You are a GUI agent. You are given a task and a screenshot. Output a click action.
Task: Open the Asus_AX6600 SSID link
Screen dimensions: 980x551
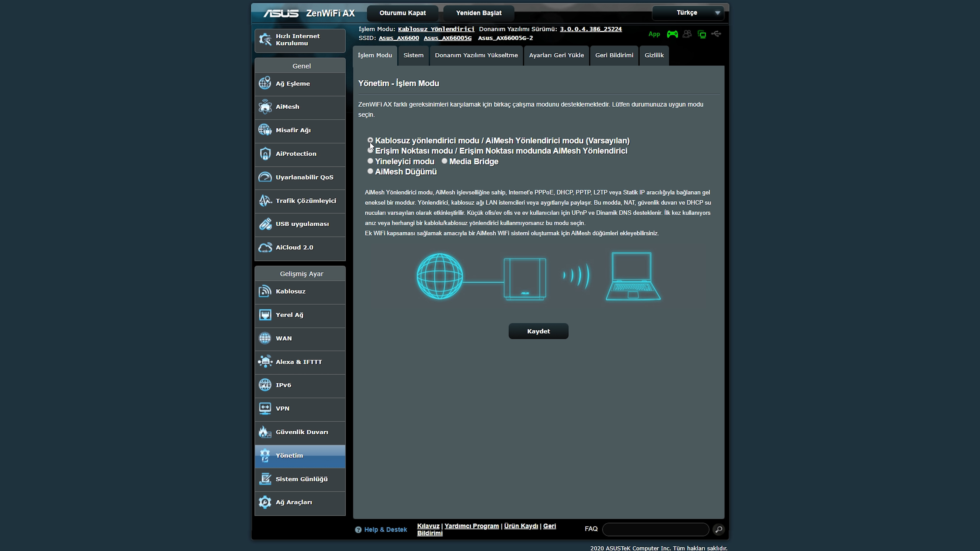399,38
